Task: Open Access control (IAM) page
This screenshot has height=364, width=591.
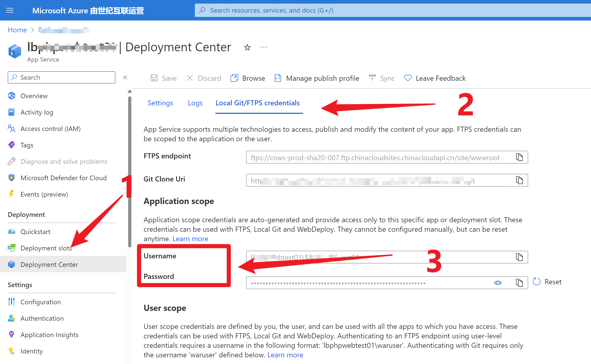Action: pyautogui.click(x=51, y=129)
